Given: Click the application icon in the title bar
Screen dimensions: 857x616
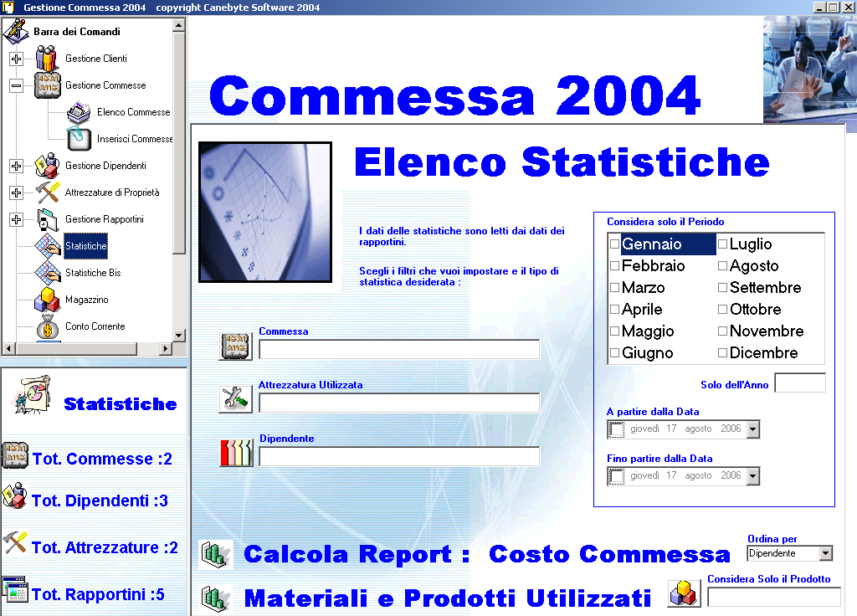Looking at the screenshot, I should click(x=8, y=7).
